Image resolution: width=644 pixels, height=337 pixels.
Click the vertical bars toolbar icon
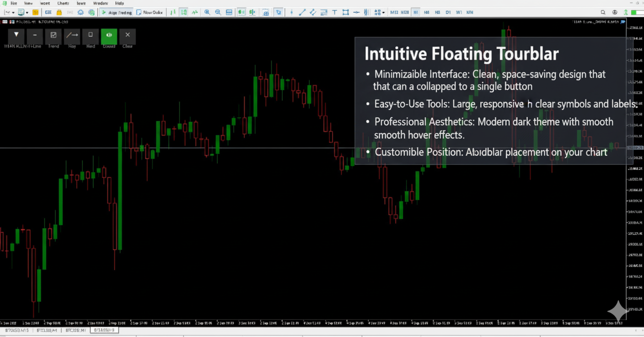pyautogui.click(x=367, y=12)
